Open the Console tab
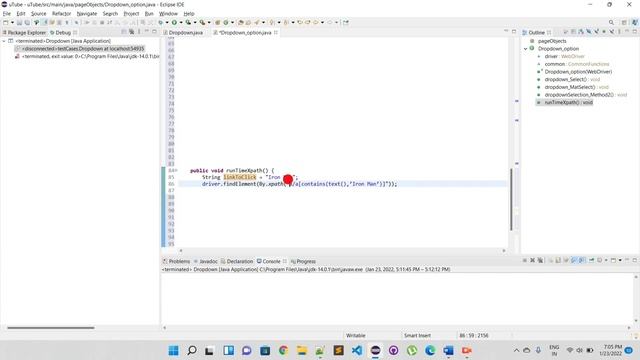This screenshot has height=360, width=640. click(x=269, y=261)
